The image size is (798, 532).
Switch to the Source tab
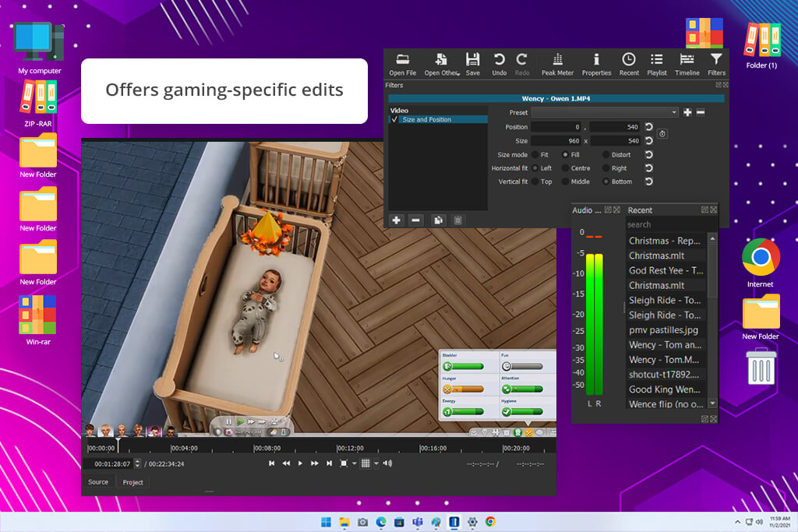pyautogui.click(x=98, y=481)
